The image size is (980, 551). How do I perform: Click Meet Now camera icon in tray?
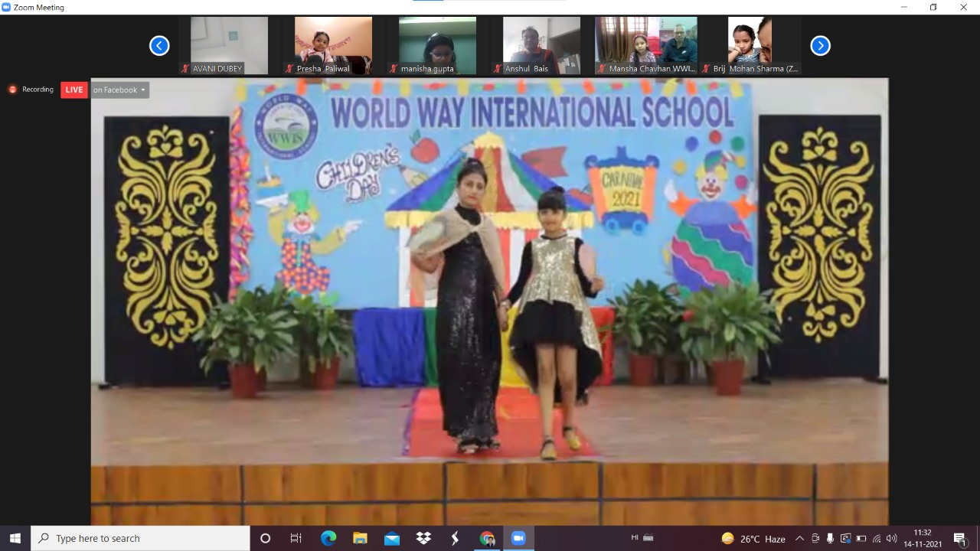click(815, 538)
